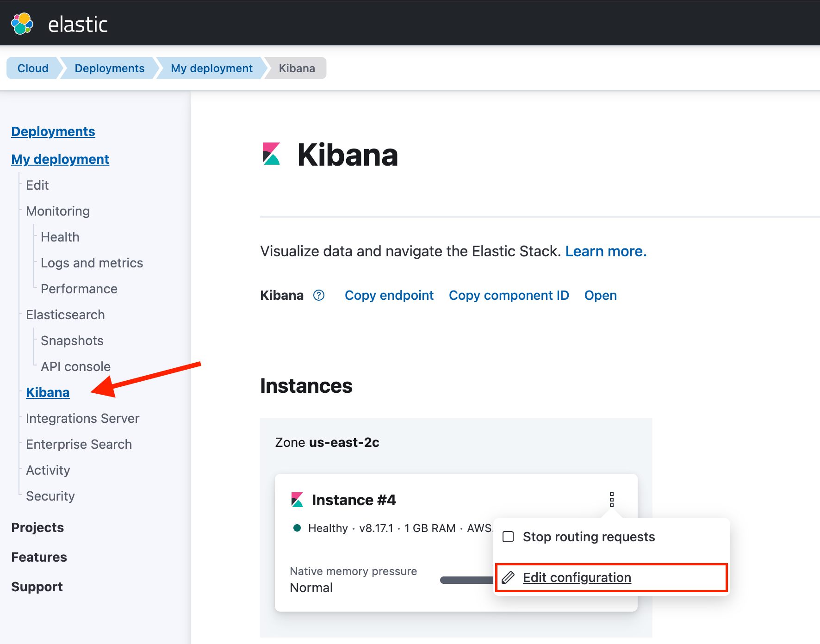Screen dimensions: 820x644
Task: Click the Open Kibana link
Action: point(601,295)
